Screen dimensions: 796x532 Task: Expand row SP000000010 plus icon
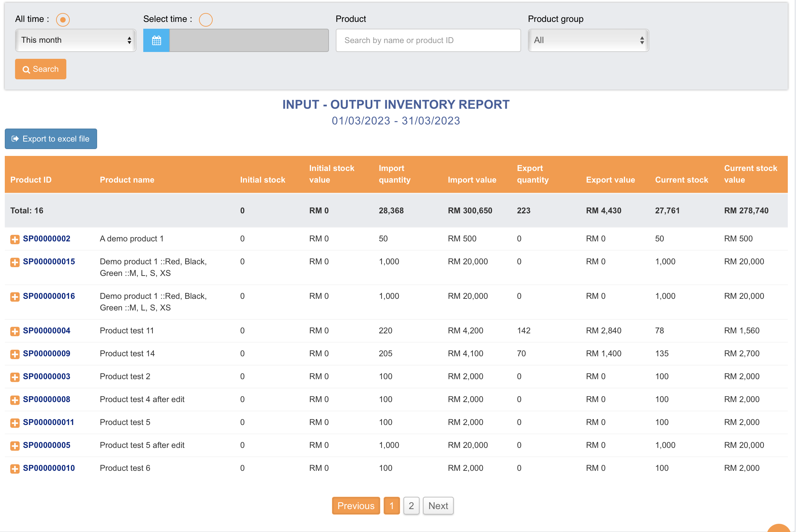[15, 469]
